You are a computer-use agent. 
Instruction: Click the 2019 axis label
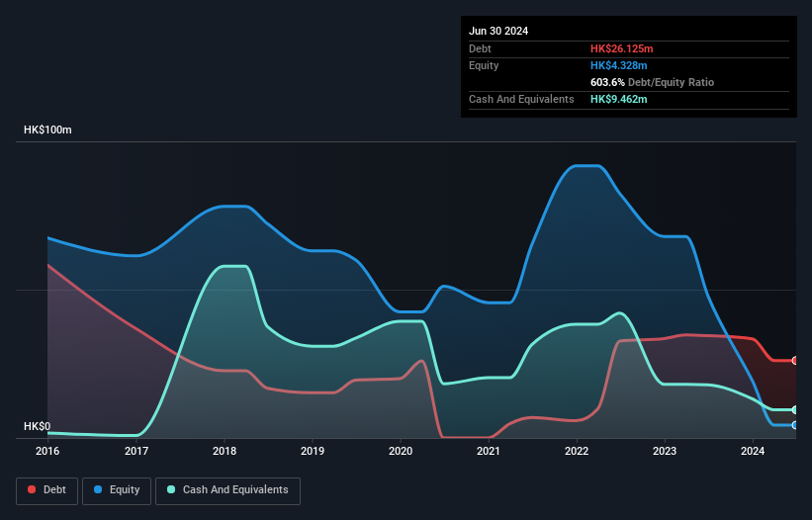[313, 451]
